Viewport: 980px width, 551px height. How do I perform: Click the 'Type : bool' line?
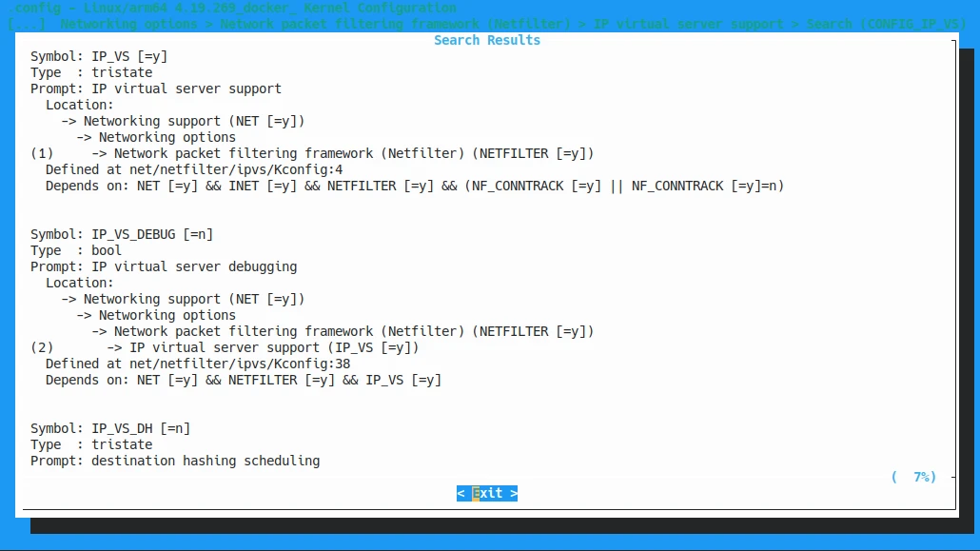pyautogui.click(x=76, y=250)
